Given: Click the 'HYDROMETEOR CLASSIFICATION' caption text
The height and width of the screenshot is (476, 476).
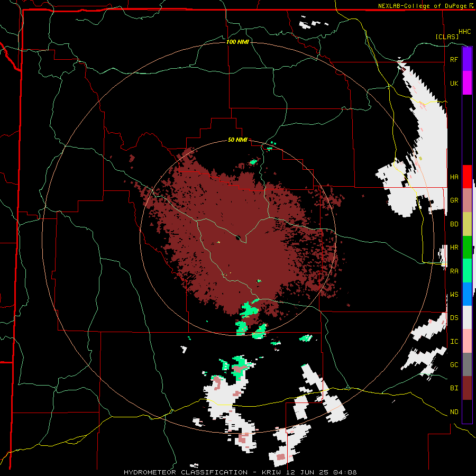Looking at the screenshot, I should [x=186, y=472].
